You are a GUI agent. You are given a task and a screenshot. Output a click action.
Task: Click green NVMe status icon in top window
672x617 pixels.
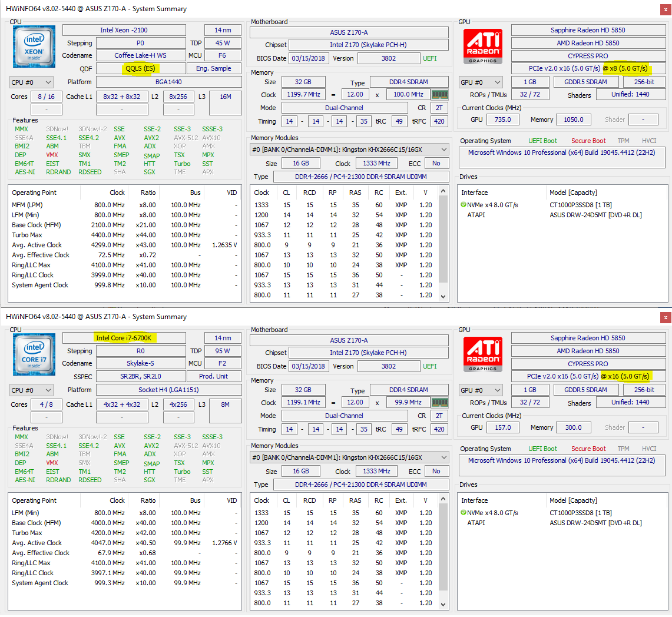(464, 205)
